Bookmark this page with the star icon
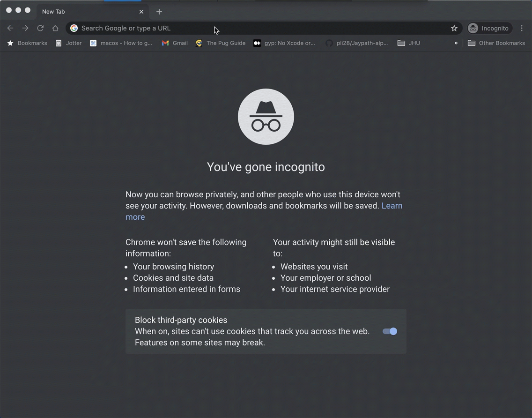The width and height of the screenshot is (532, 418). [x=453, y=28]
